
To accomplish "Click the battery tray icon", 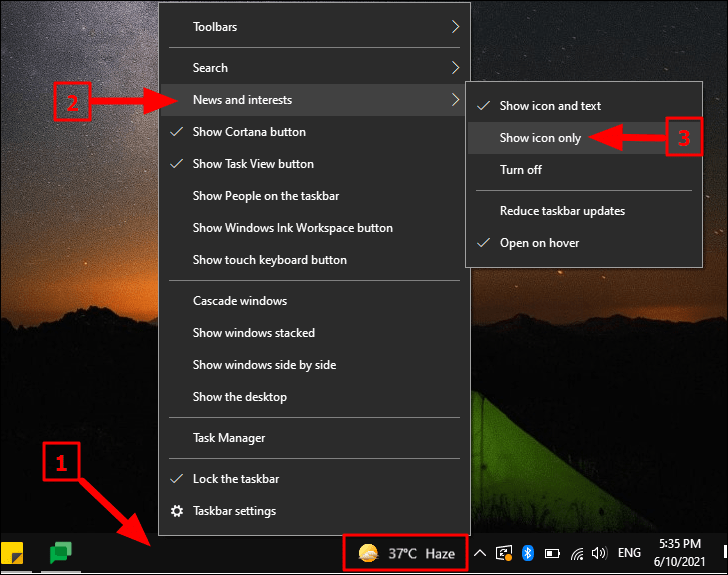I will pyautogui.click(x=552, y=554).
